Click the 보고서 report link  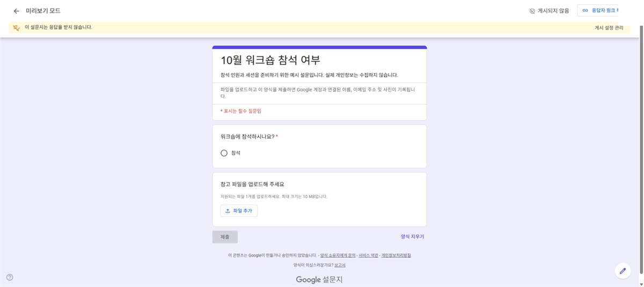[340, 265]
